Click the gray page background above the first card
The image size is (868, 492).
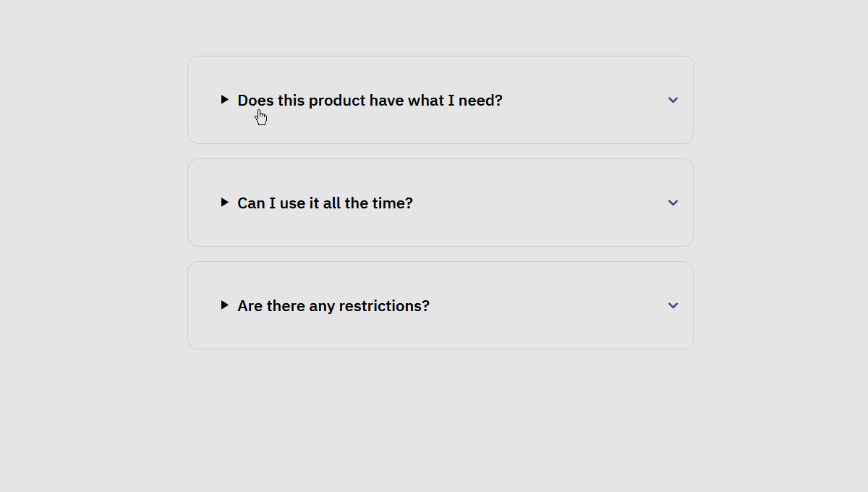(434, 25)
